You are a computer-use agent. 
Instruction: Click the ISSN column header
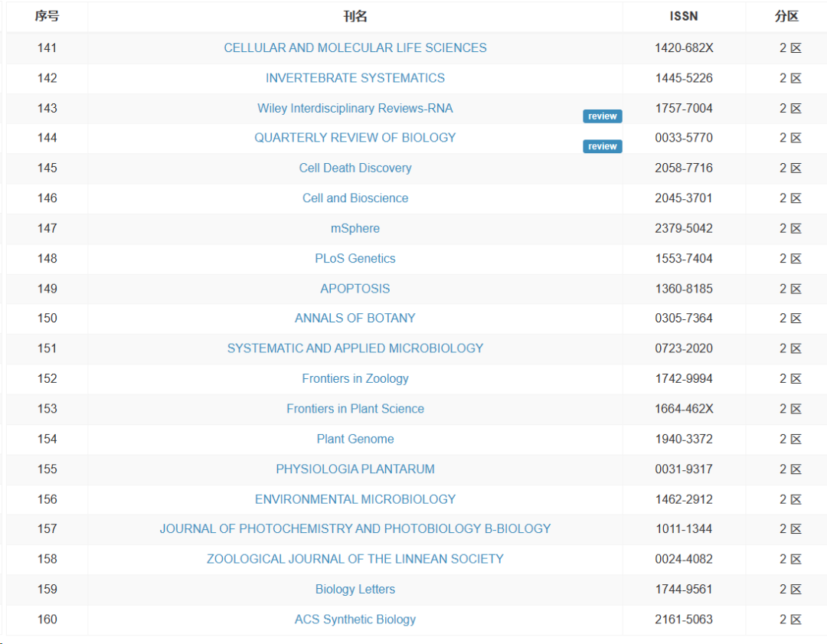coord(684,16)
